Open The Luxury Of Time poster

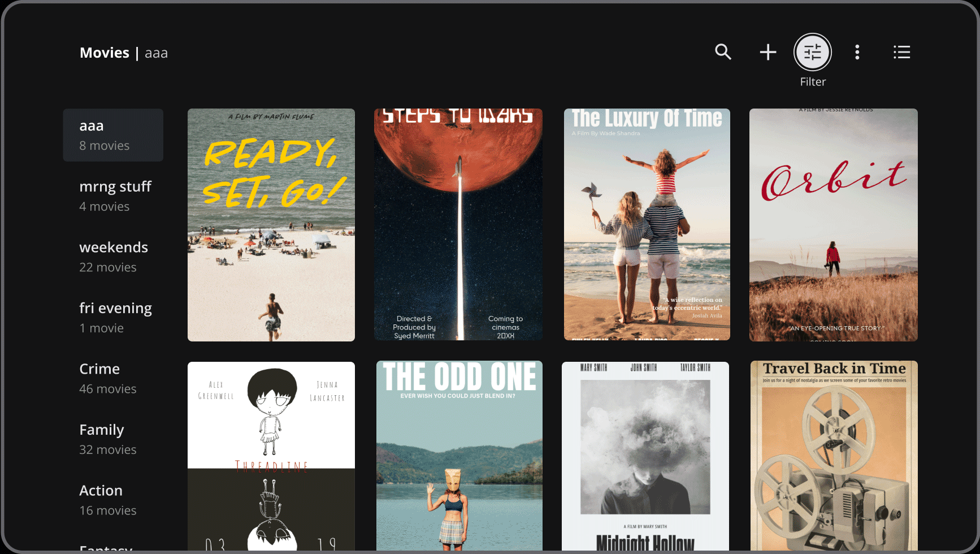647,225
